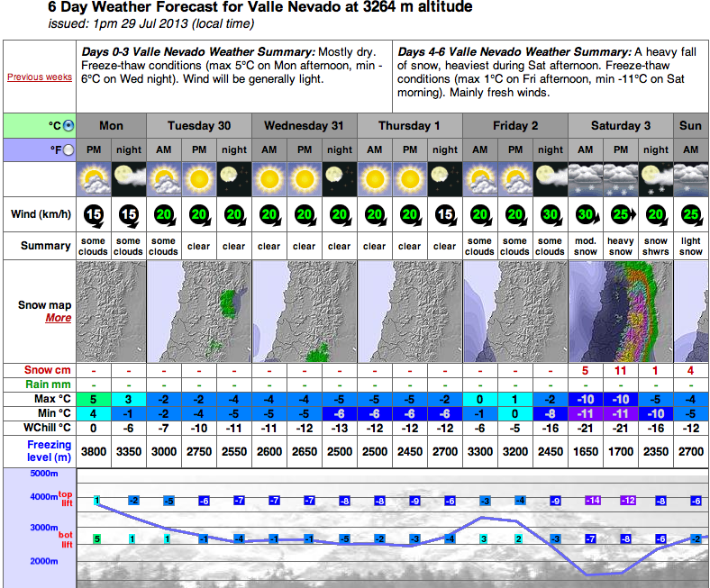Image resolution: width=710 pixels, height=588 pixels.
Task: Open the Previous weeks link
Action: pyautogui.click(x=40, y=77)
